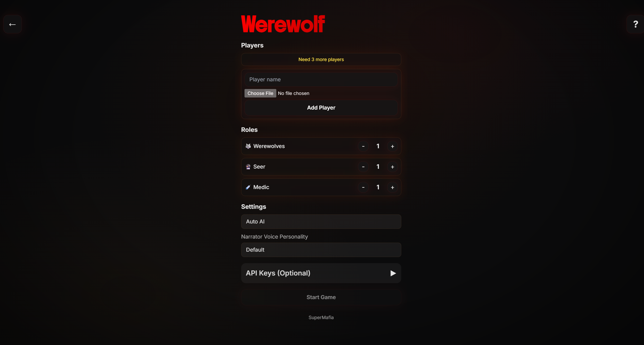Decrease the Seer count
This screenshot has height=345, width=644.
pyautogui.click(x=363, y=167)
